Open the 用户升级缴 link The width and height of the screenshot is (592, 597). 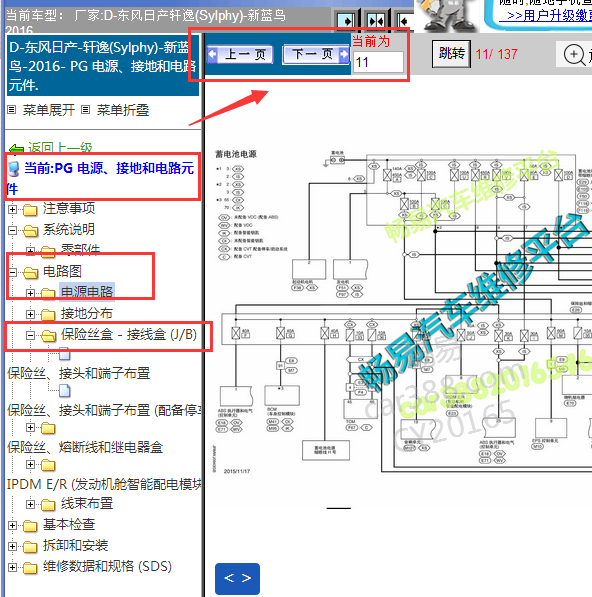(549, 16)
